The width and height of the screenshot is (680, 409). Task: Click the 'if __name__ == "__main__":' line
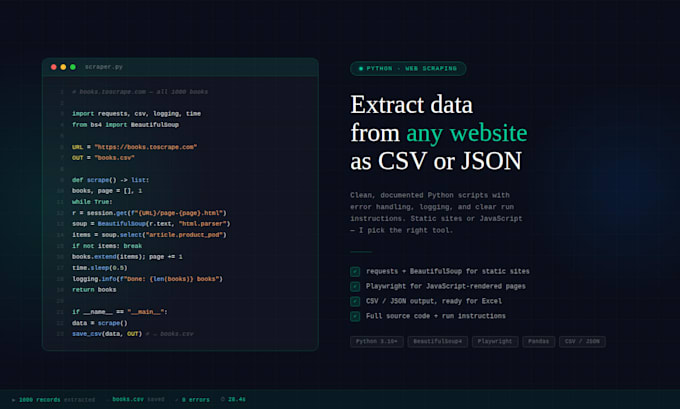coord(120,312)
